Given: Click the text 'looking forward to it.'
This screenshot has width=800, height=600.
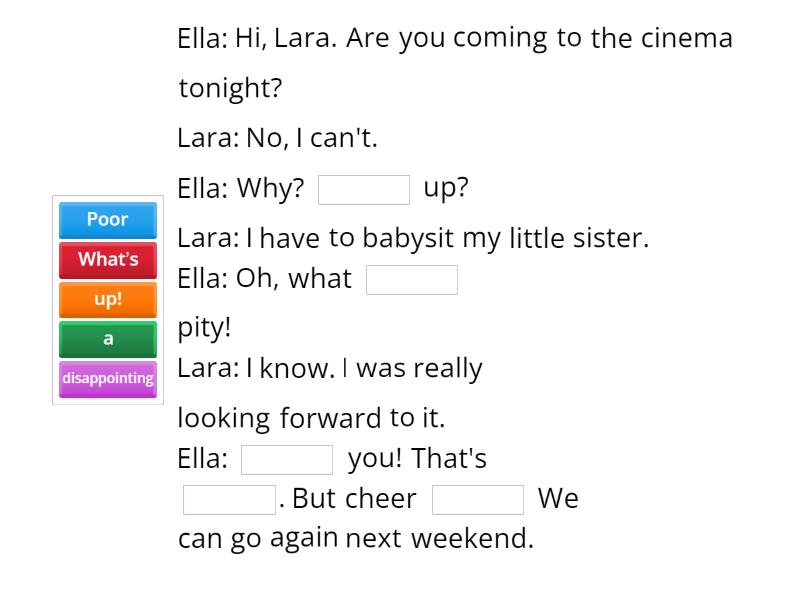Looking at the screenshot, I should tap(311, 417).
